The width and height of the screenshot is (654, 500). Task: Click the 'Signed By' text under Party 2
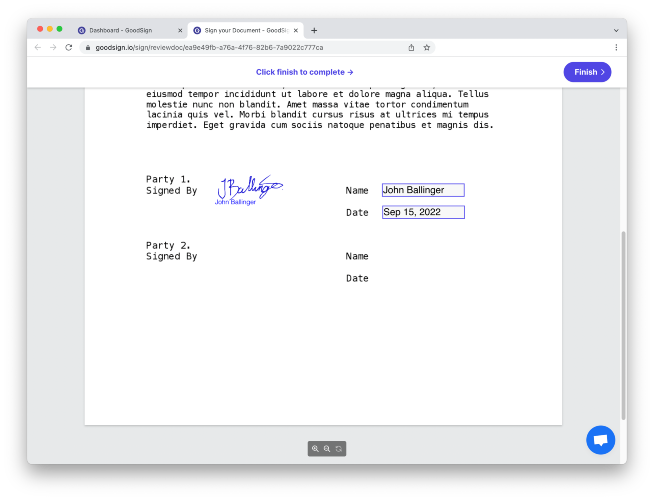[171, 256]
